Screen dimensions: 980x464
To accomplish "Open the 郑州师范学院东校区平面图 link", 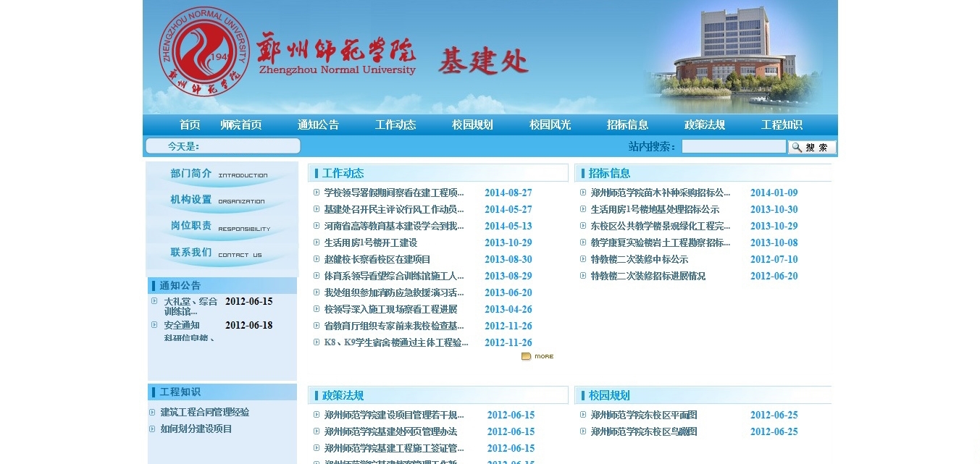I will click(x=643, y=415).
